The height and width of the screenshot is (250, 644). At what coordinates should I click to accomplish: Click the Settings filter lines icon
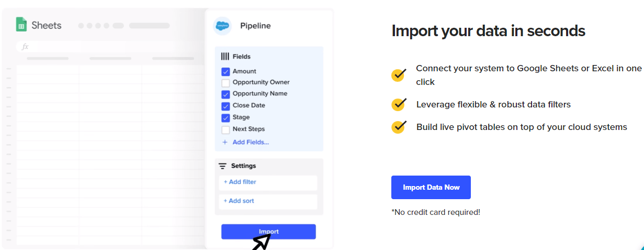(222, 166)
